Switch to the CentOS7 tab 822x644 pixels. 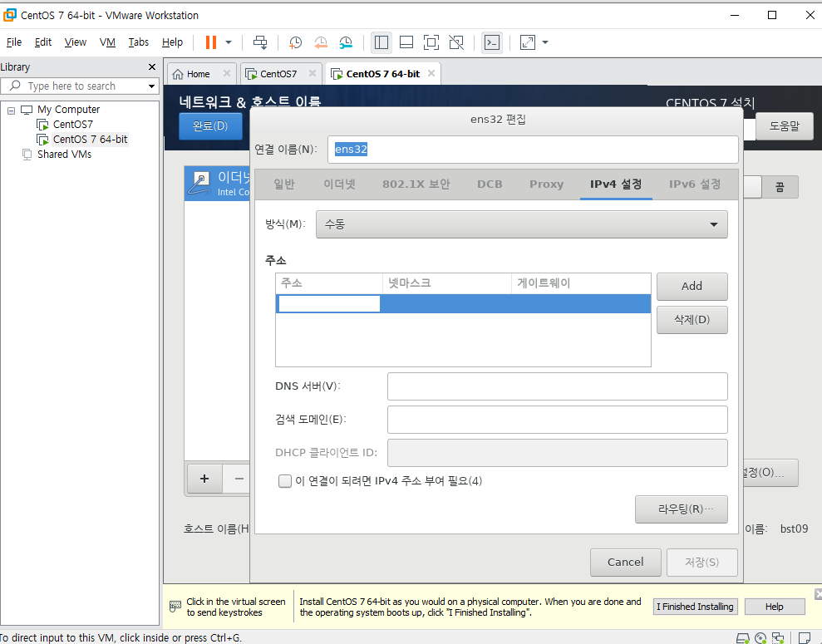coord(272,74)
